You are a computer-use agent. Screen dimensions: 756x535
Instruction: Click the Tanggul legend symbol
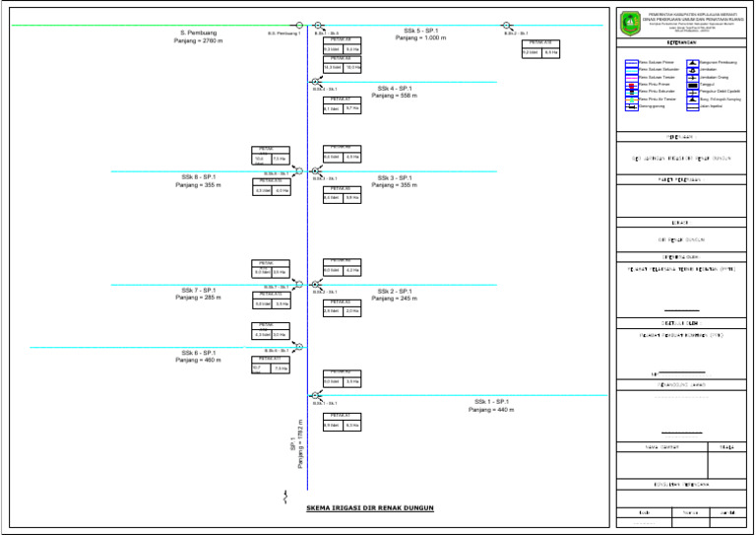point(692,85)
